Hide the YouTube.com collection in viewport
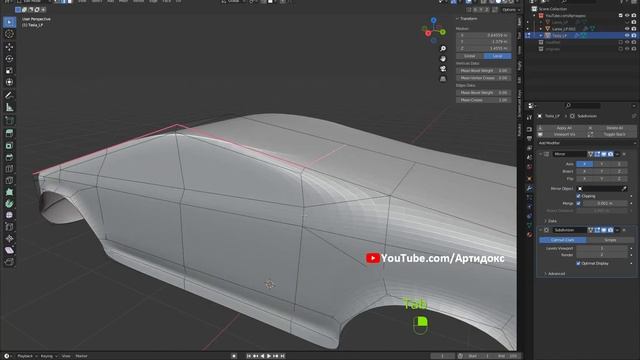The image size is (640, 360). click(627, 16)
